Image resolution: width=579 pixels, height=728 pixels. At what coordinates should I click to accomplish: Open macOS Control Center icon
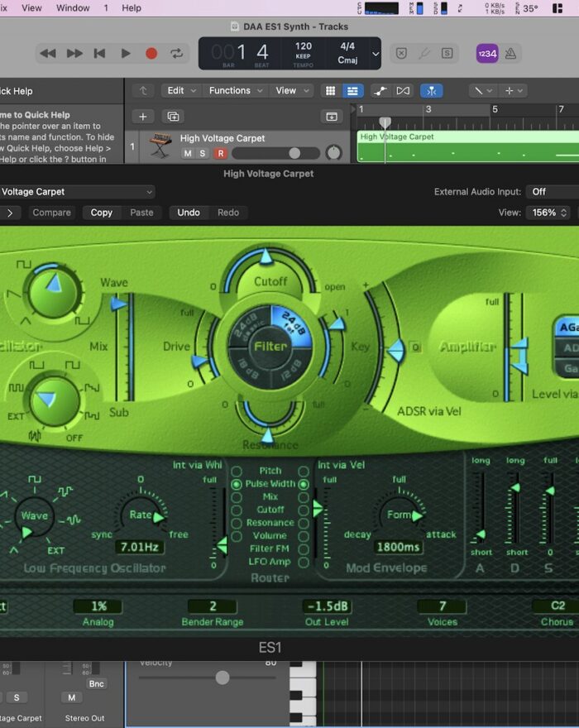pyautogui.click(x=557, y=8)
